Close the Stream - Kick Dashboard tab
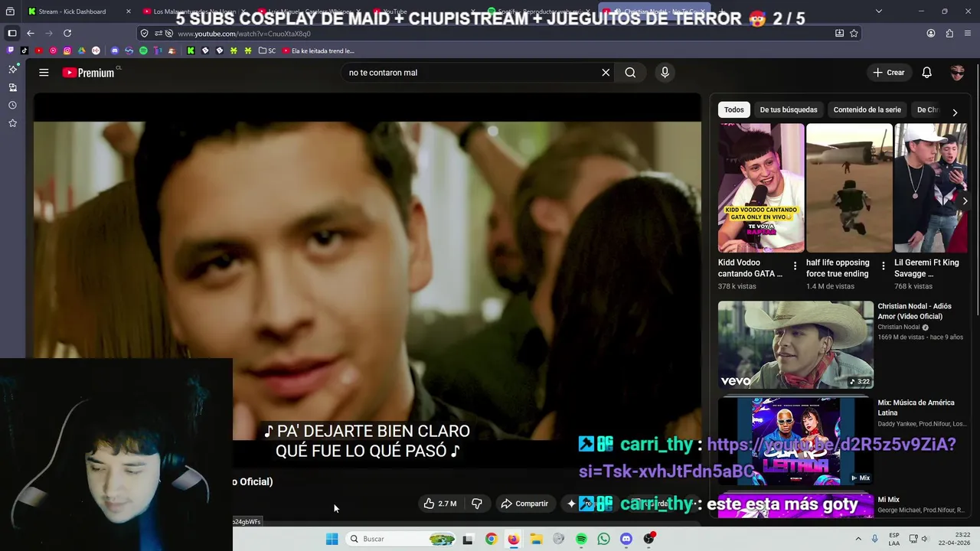The height and width of the screenshot is (551, 980). coord(128,11)
